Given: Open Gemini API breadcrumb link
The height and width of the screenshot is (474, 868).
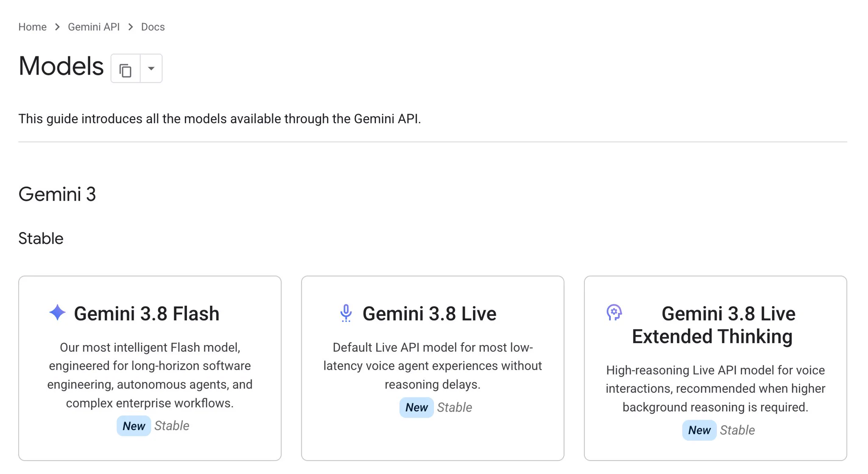Looking at the screenshot, I should click(94, 27).
